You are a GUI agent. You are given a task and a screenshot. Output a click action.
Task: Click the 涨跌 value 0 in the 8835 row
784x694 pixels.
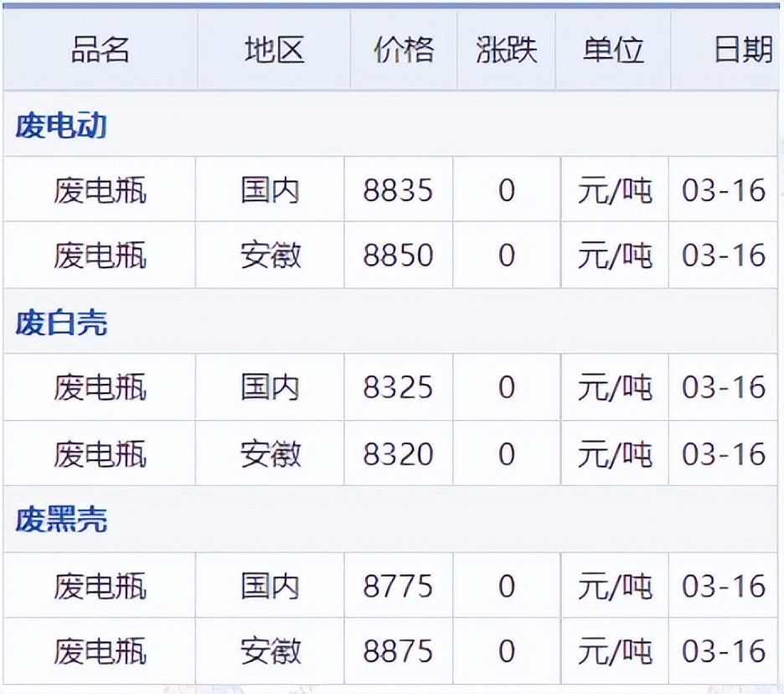[x=507, y=190]
